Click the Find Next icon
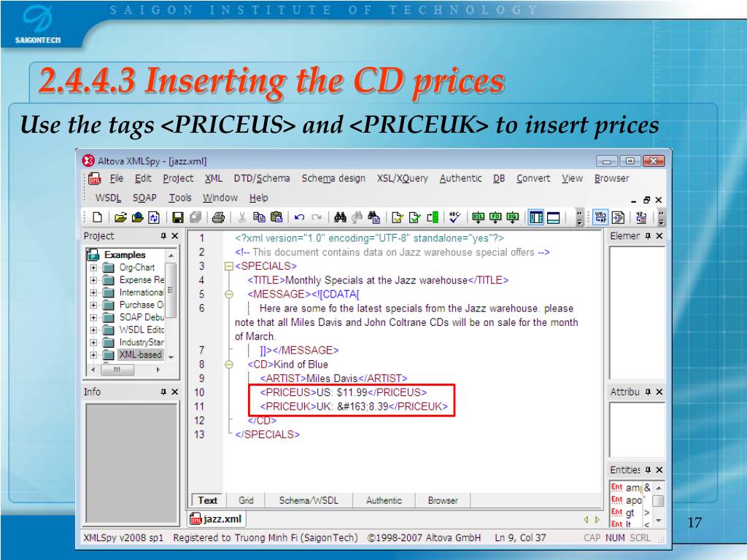This screenshot has height=560, width=747. tap(357, 217)
